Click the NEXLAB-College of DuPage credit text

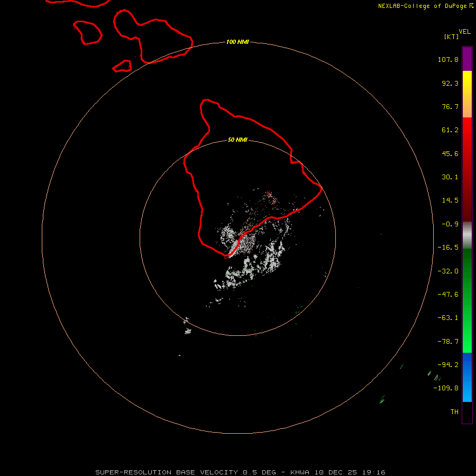click(x=426, y=6)
